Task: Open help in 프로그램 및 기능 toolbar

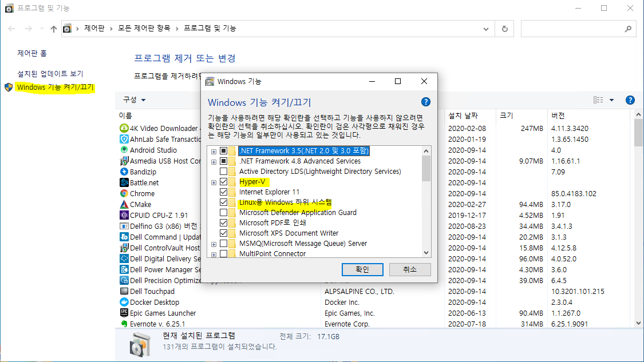Action: point(630,100)
